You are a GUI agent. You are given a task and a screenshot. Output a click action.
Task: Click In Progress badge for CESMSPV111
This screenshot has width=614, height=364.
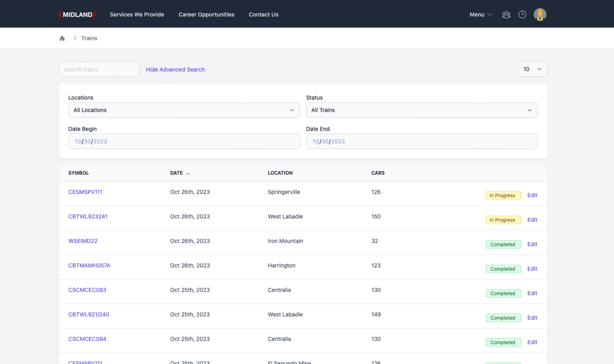[x=503, y=195]
